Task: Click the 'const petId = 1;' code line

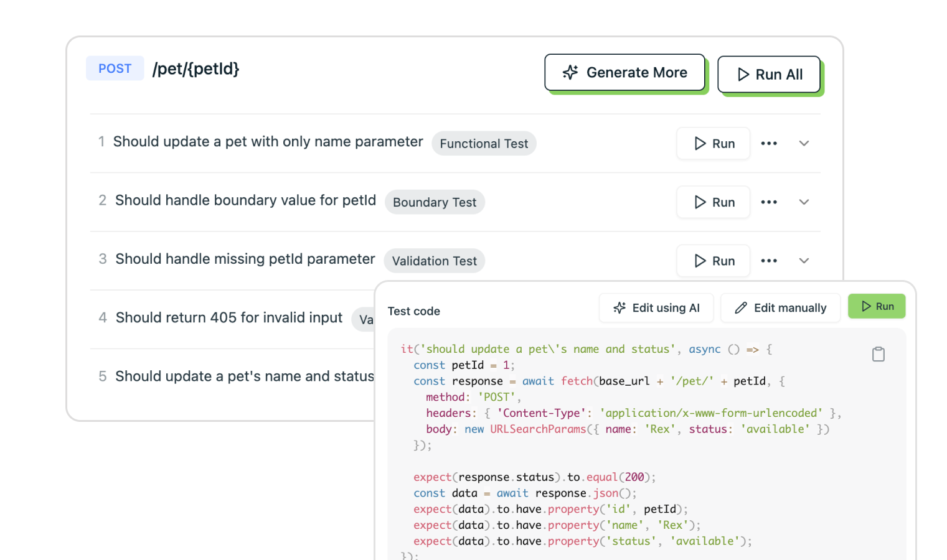Action: pos(464,365)
